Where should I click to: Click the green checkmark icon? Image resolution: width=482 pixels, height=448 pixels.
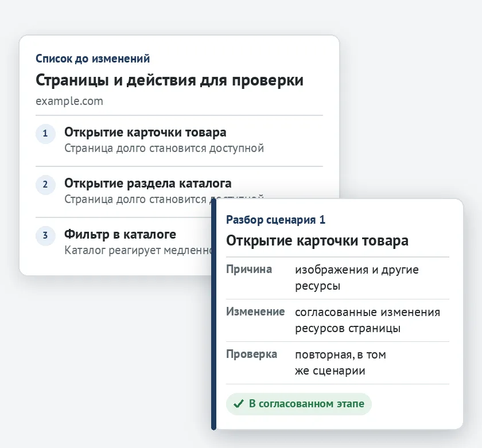[239, 404]
